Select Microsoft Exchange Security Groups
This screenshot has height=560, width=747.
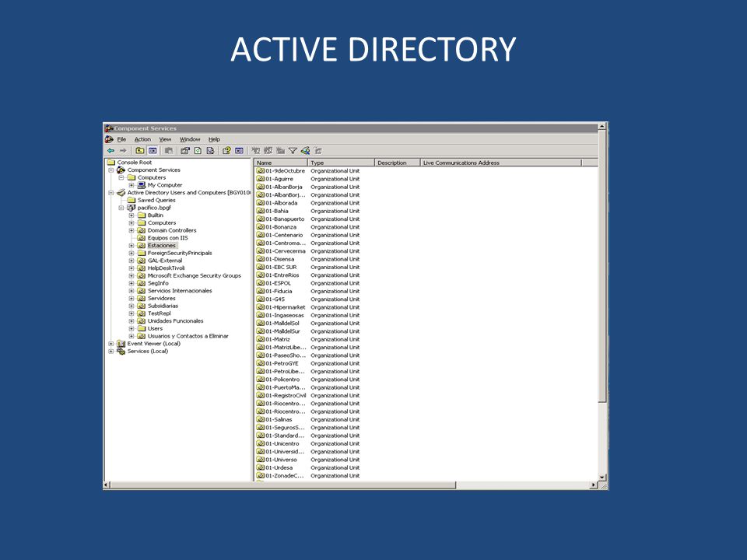click(195, 275)
